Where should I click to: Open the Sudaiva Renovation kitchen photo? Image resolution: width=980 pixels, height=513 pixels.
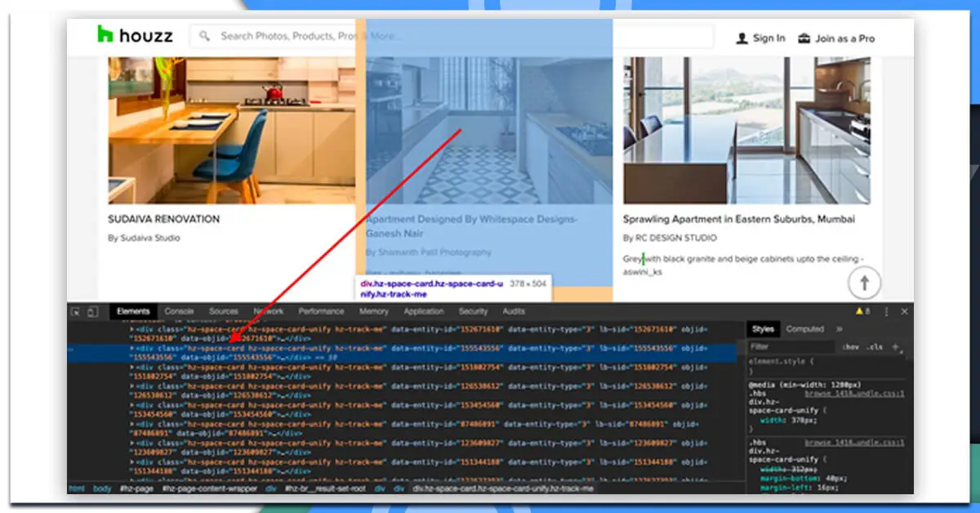[231, 130]
